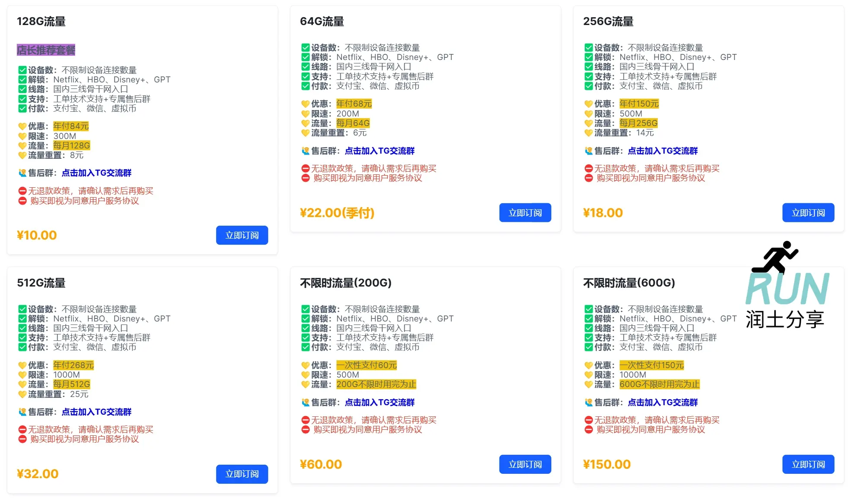Screen dimensions: 856x504
Task: Click the 64G流量 plan title
Action: click(x=322, y=22)
